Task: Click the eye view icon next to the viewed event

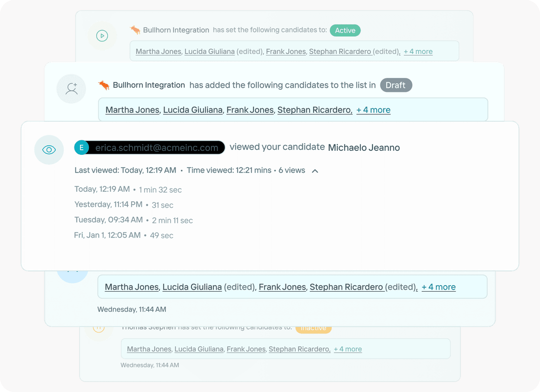Action: coord(49,150)
